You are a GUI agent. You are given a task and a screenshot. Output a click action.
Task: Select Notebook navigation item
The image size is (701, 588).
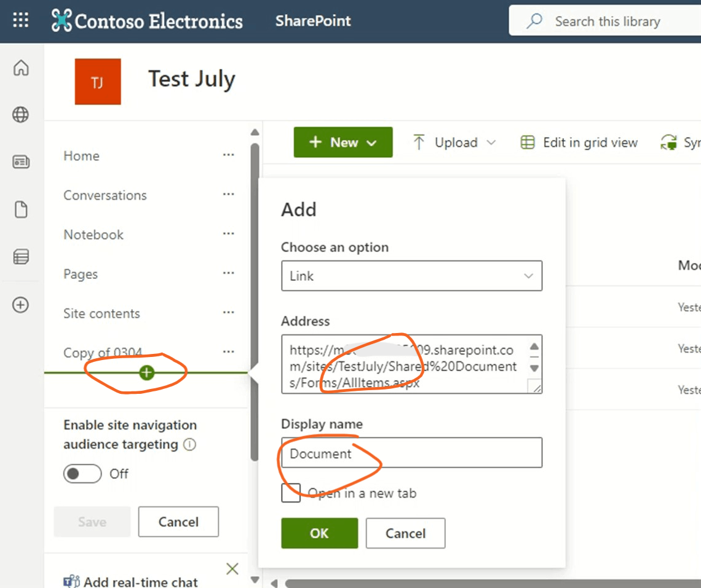coord(93,235)
